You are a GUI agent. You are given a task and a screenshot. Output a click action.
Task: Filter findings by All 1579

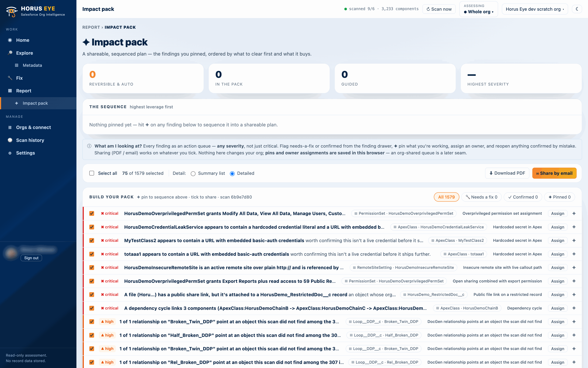click(x=446, y=197)
